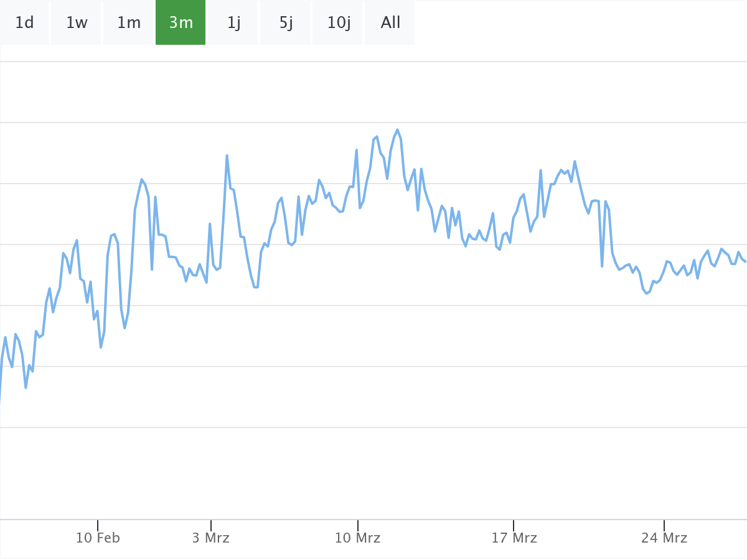Click the 10 Feb axis label
Screen dimensions: 747x560
click(98, 538)
